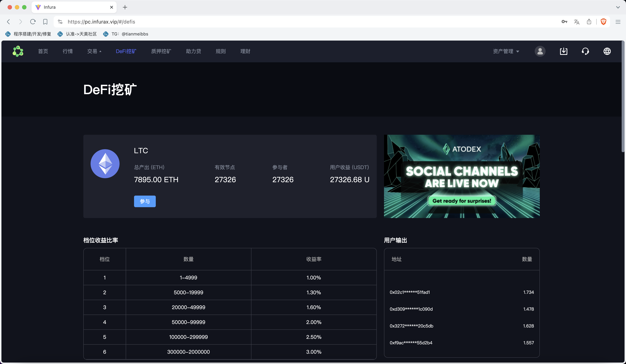Click the 3.00% yield rate cell
Screen dimensions: 626x364
314,352
